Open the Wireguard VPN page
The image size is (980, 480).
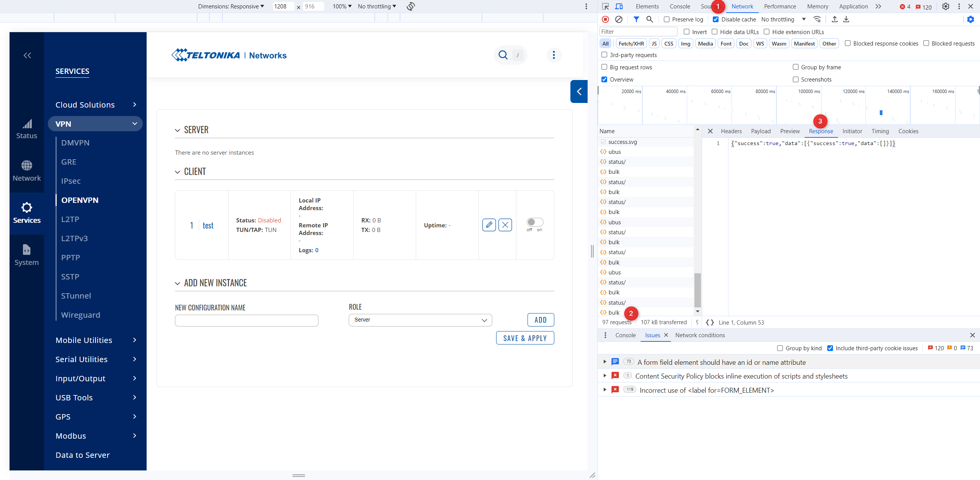(x=81, y=315)
